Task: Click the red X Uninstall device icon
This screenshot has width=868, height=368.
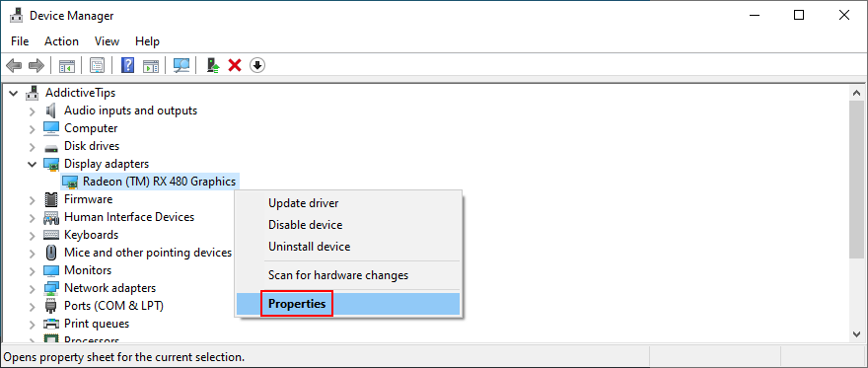Action: (x=235, y=65)
